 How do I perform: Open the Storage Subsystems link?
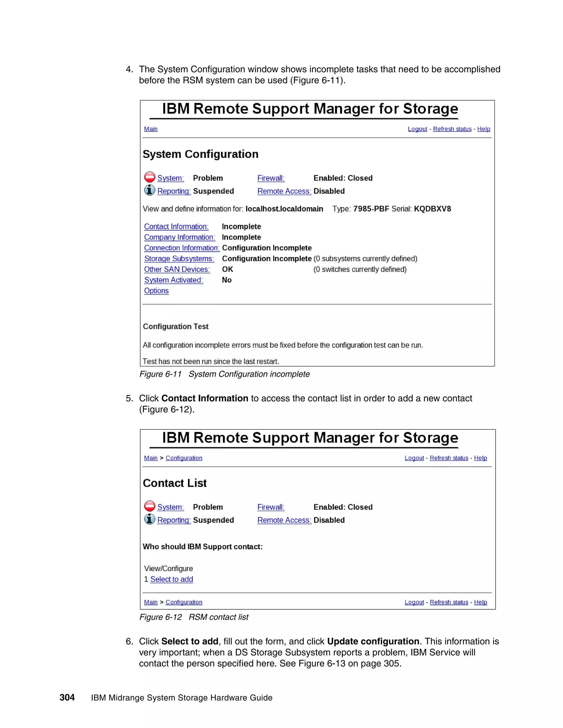pyautogui.click(x=179, y=259)
